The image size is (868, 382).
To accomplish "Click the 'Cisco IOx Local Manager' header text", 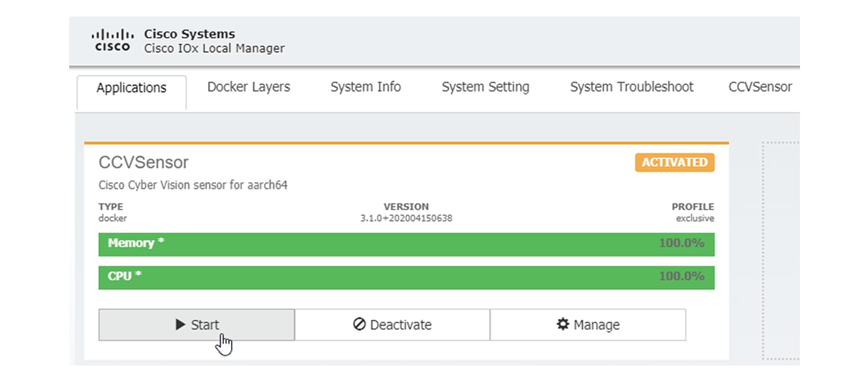I will click(x=214, y=49).
